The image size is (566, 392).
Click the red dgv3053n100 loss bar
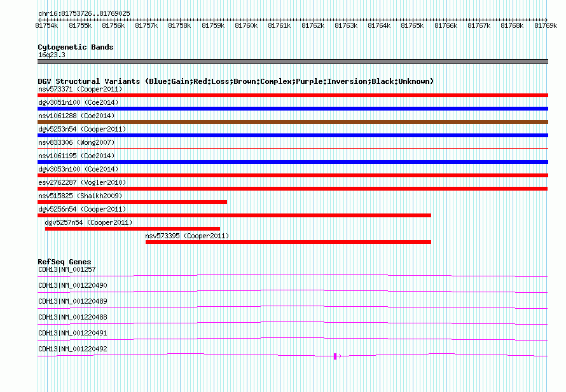tap(293, 175)
